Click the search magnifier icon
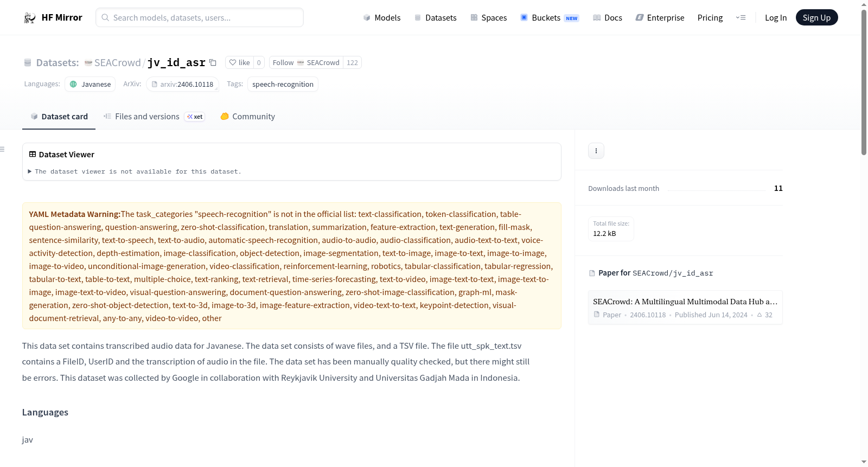 click(105, 17)
